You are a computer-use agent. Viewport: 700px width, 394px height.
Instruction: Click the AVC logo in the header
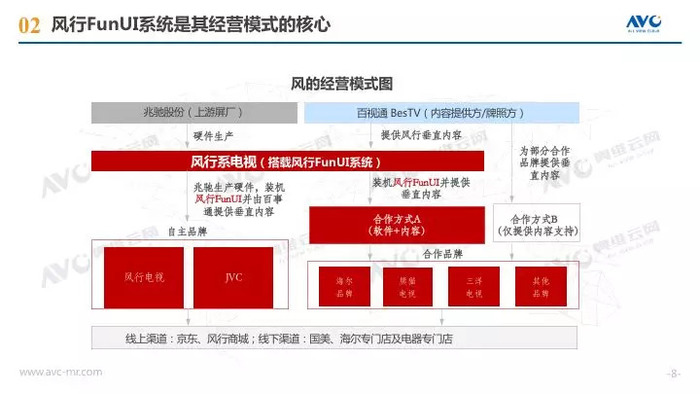pyautogui.click(x=643, y=24)
